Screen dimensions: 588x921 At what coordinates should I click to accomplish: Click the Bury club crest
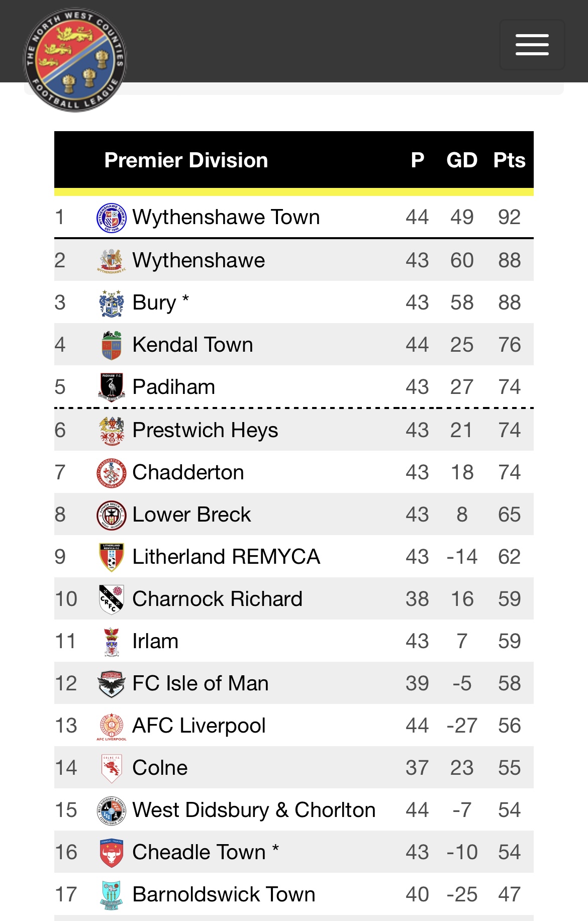[111, 303]
